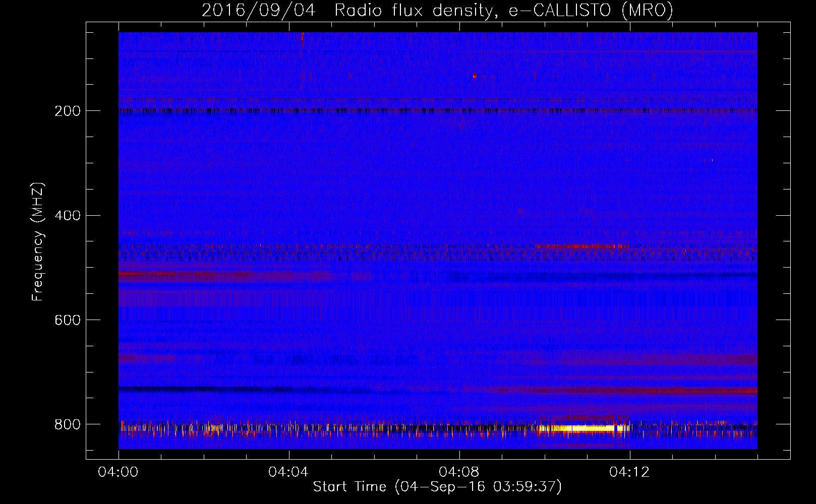Select the '200' frequency axis label
The width and height of the screenshot is (816, 504).
(x=68, y=111)
